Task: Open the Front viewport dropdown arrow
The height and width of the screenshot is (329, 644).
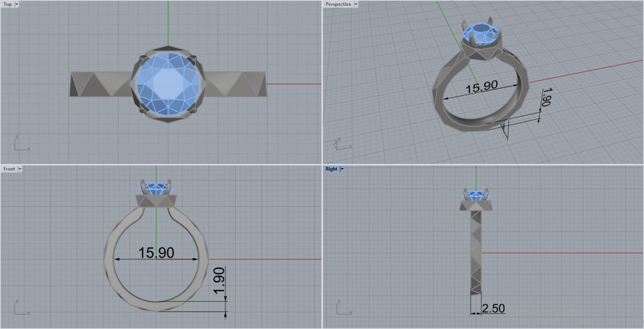Action: pos(20,169)
